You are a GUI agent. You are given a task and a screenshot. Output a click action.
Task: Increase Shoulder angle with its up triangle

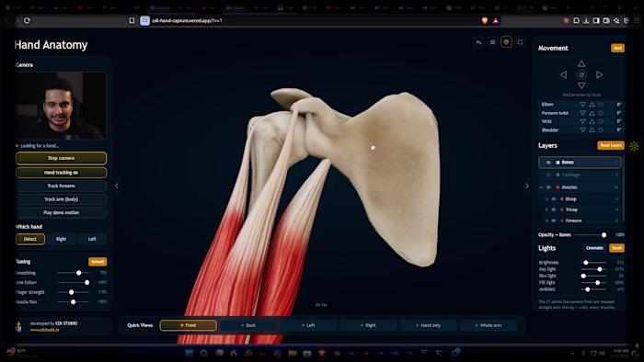(x=592, y=130)
